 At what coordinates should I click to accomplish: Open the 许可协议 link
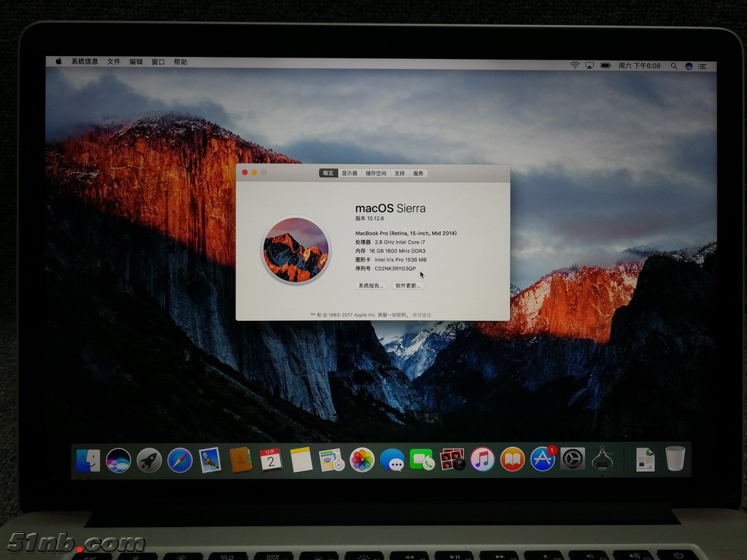(422, 315)
